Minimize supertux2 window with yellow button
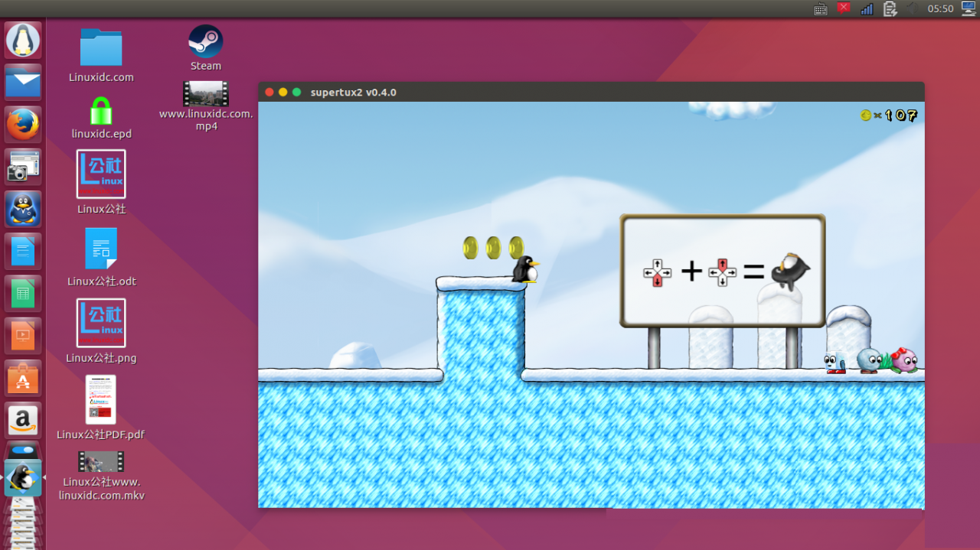980x550 pixels. pyautogui.click(x=283, y=92)
